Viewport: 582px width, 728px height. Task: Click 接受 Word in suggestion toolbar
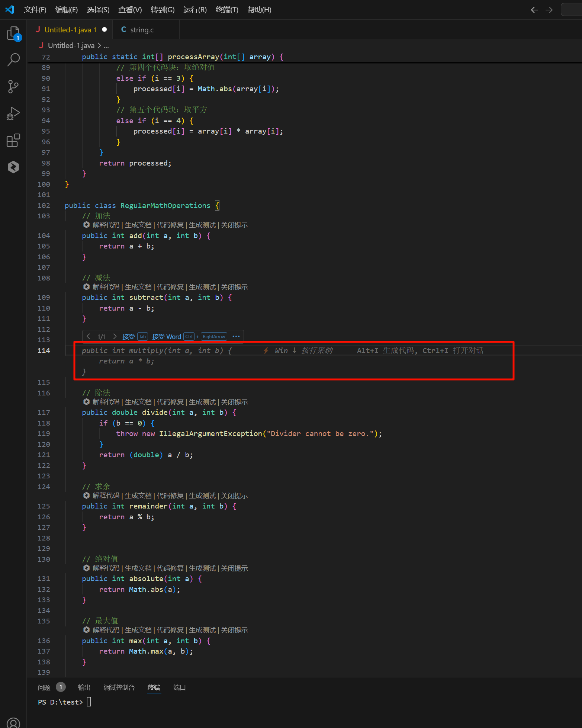(166, 337)
